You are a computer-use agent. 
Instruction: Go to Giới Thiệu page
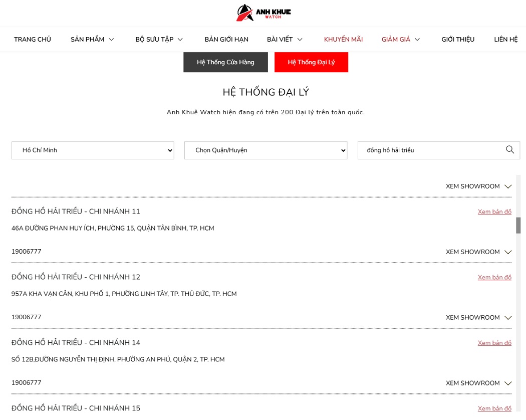[x=458, y=39]
